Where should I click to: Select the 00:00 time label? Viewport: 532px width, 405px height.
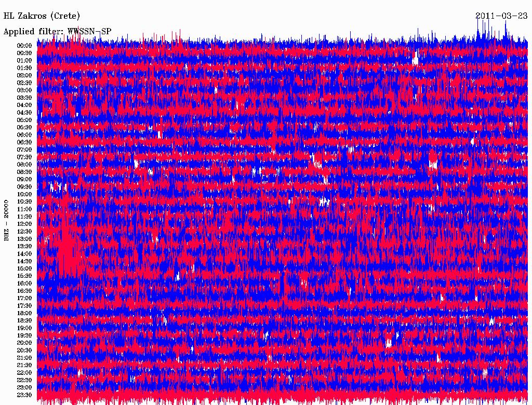24,46
